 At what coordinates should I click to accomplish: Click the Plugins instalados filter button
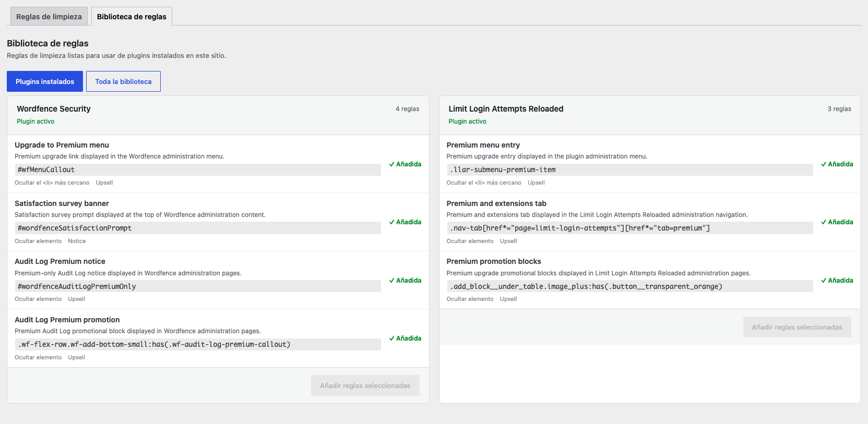pyautogui.click(x=45, y=81)
